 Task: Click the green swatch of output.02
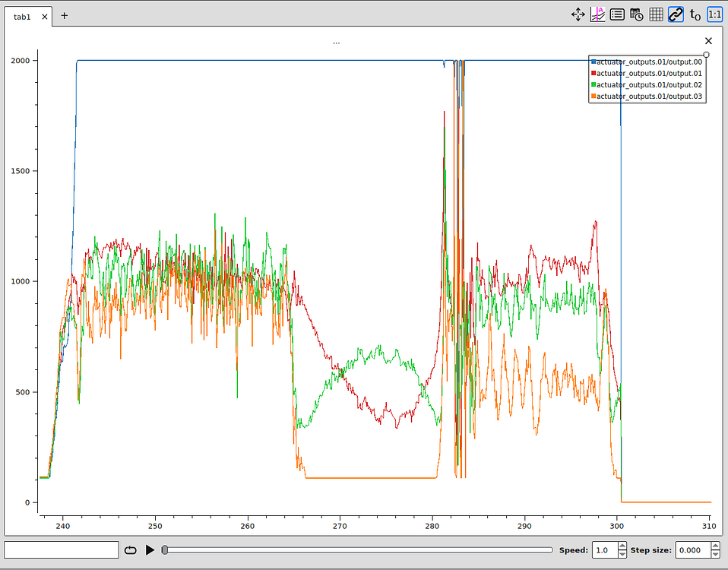point(593,85)
